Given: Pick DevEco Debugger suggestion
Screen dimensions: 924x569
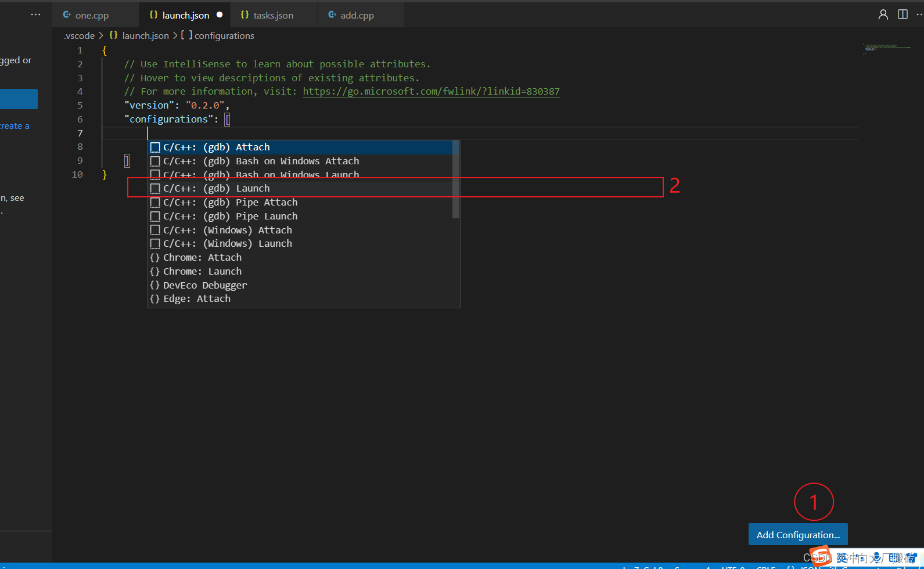Looking at the screenshot, I should coord(301,286).
